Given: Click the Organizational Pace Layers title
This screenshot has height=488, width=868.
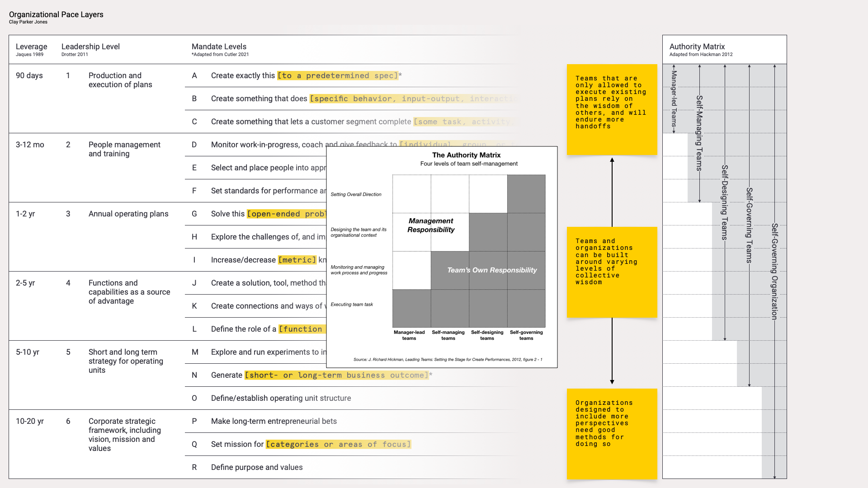Looking at the screenshot, I should pos(56,14).
